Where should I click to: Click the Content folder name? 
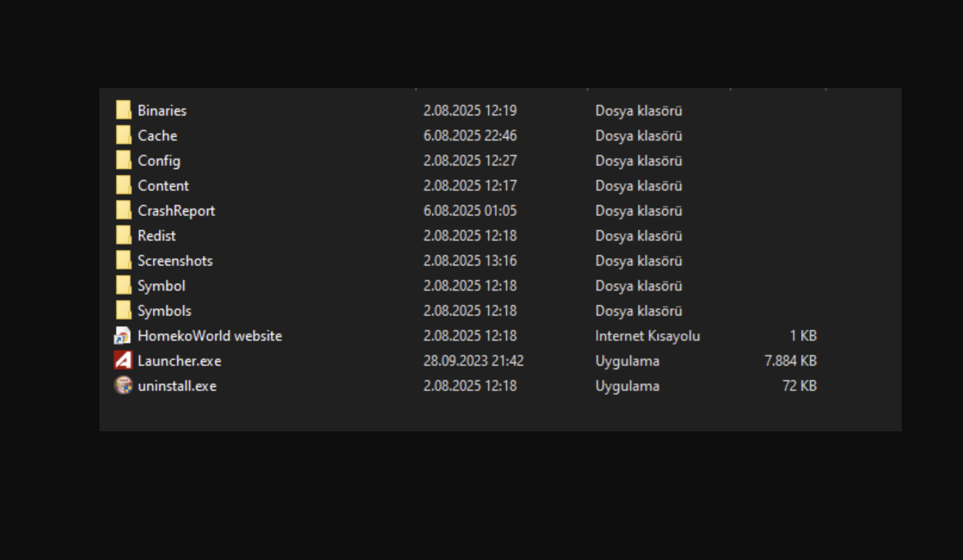[163, 186]
